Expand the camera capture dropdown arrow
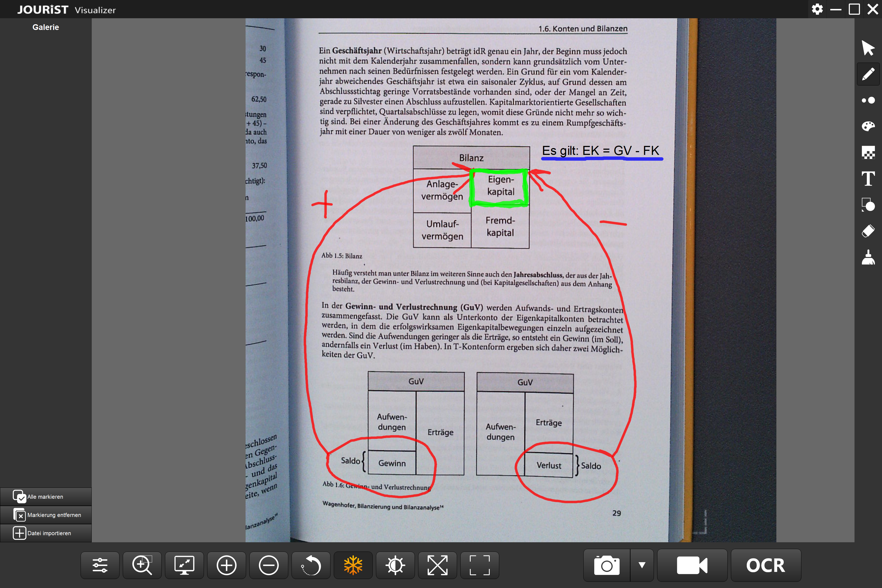 (x=642, y=565)
